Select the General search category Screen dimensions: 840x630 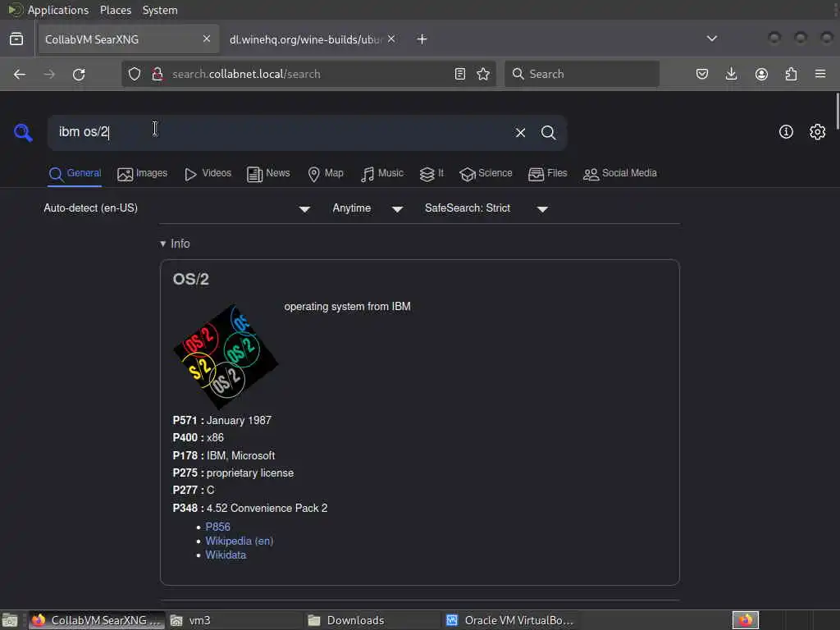(x=75, y=174)
